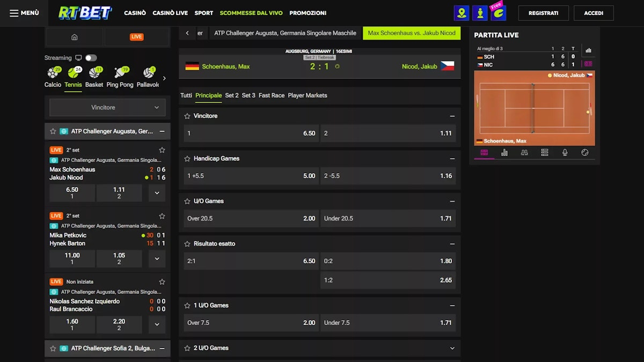Go to the RTBET logo homepage
Screen dimensions: 644x362
click(85, 13)
